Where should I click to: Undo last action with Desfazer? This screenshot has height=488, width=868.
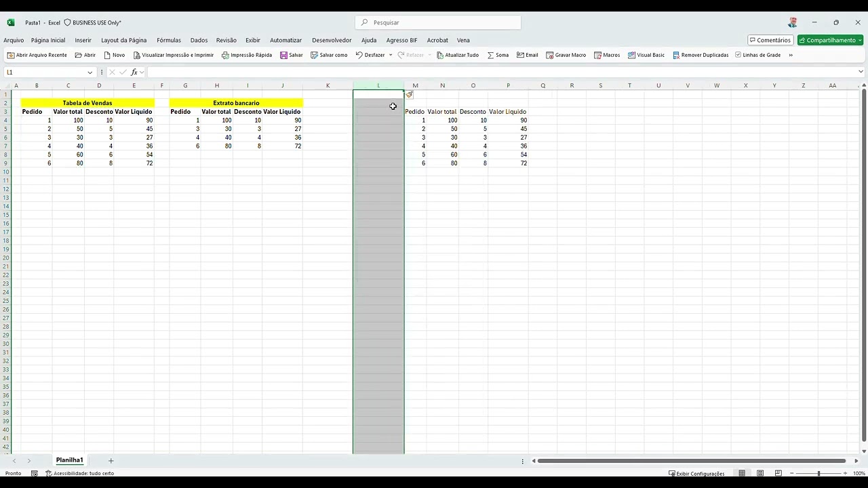[370, 55]
